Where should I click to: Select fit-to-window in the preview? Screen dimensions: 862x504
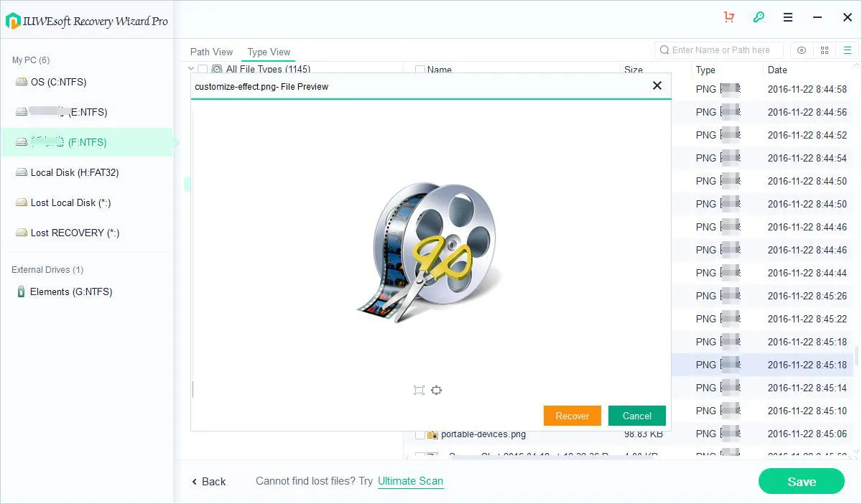[x=419, y=390]
